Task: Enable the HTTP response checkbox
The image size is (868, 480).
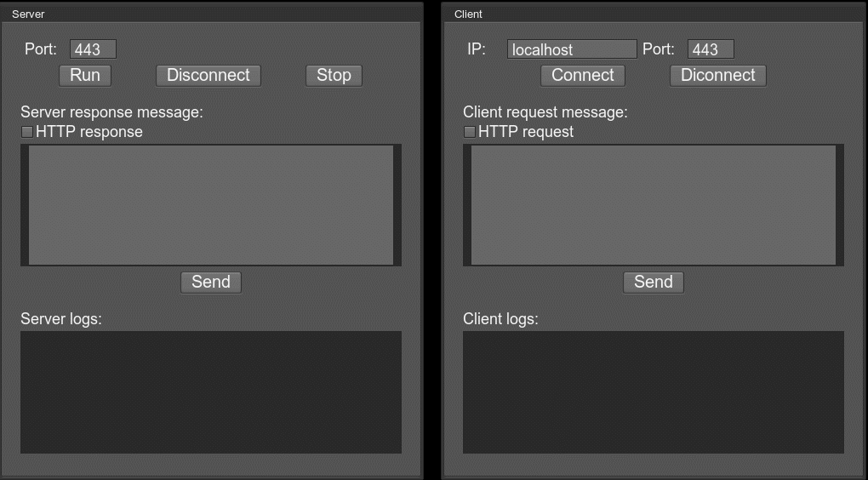Action: [27, 132]
